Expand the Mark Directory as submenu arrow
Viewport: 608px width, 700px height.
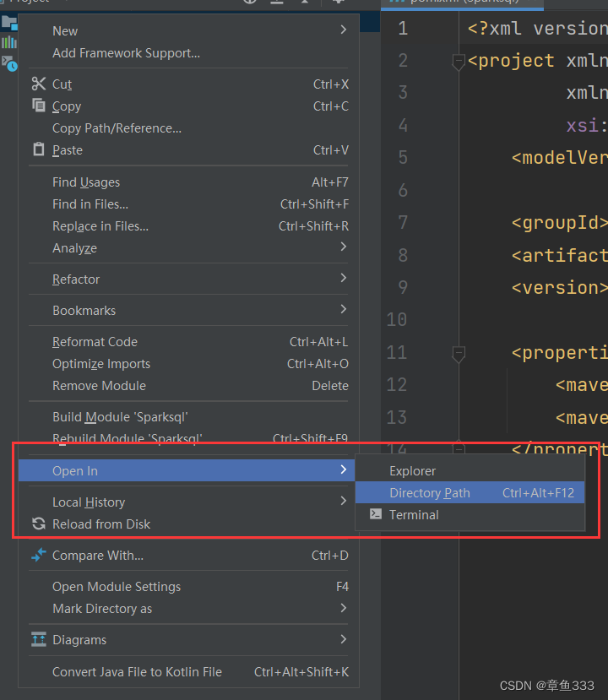(x=344, y=608)
